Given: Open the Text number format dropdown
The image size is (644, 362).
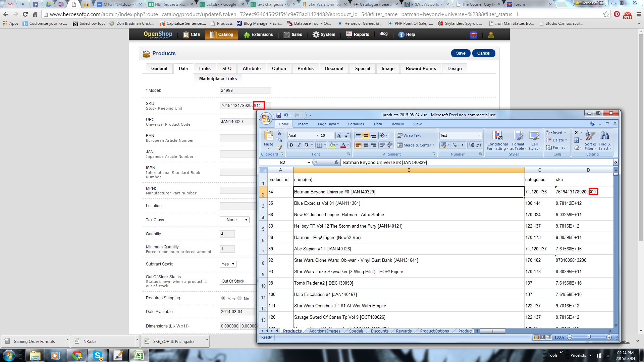Looking at the screenshot, I should 480,135.
